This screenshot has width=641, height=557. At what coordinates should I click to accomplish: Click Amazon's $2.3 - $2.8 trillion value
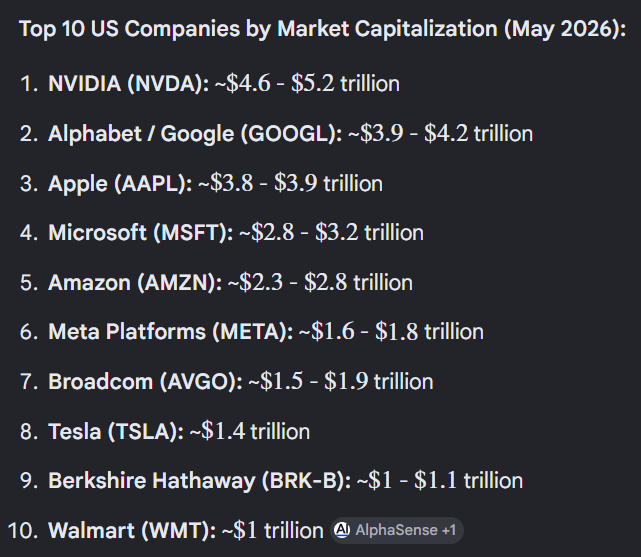pos(320,282)
